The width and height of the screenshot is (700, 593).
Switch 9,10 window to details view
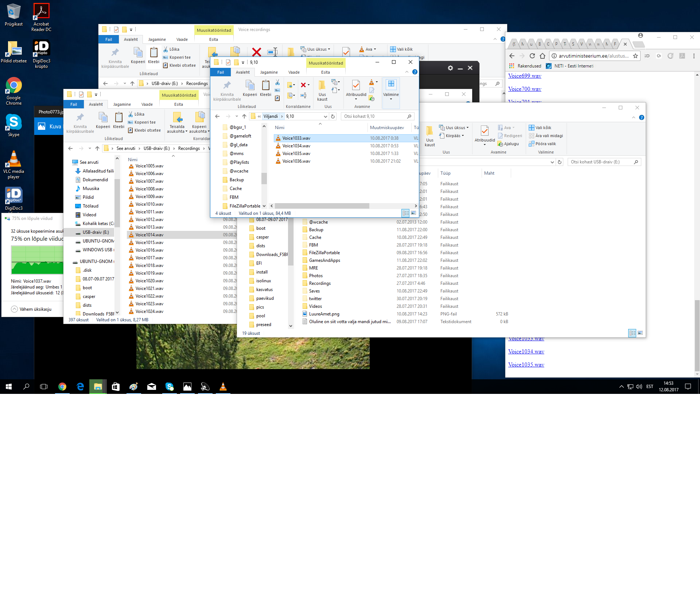pyautogui.click(x=405, y=213)
